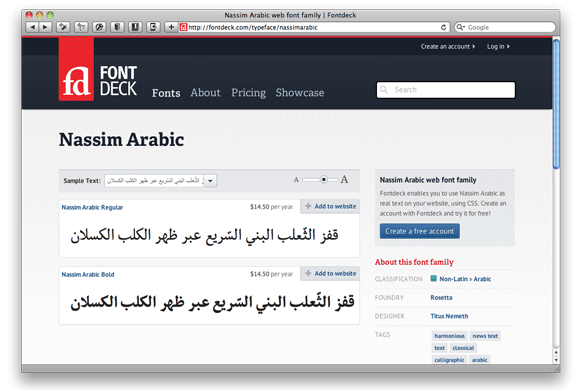Click the magnifier icon in site Search box

click(x=384, y=90)
